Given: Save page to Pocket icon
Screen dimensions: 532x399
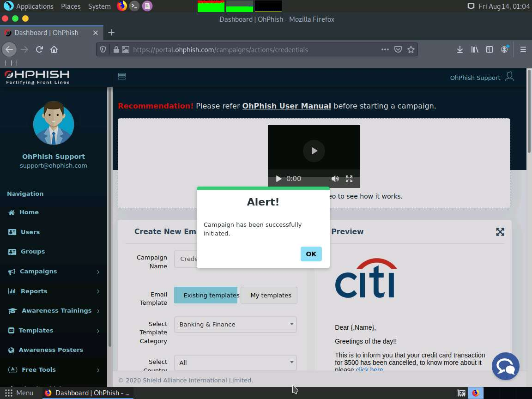Looking at the screenshot, I should (398, 49).
